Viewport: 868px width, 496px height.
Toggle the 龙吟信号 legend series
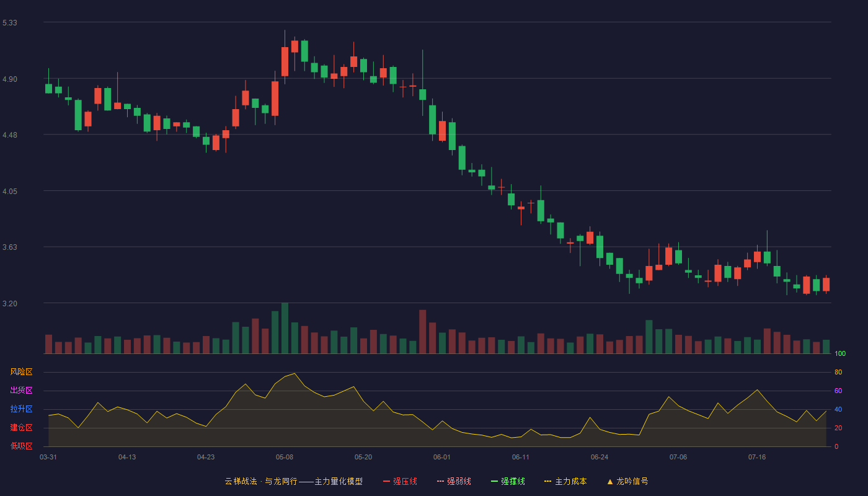[x=627, y=481]
